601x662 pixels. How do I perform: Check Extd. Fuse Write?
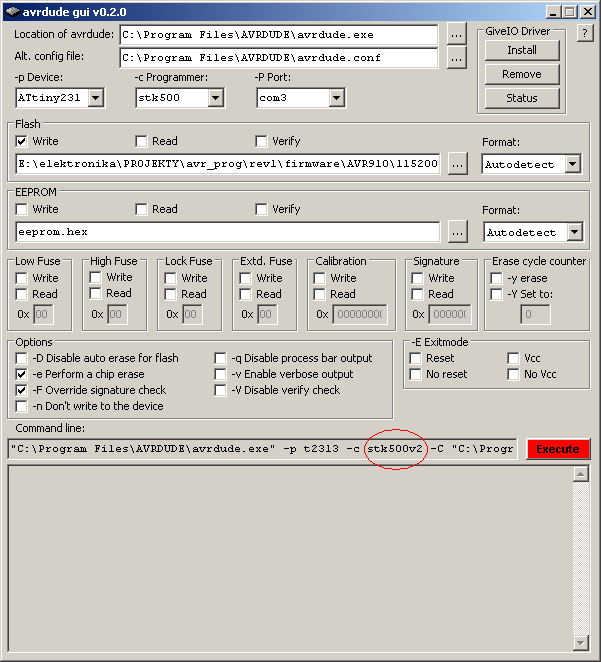pos(245,278)
